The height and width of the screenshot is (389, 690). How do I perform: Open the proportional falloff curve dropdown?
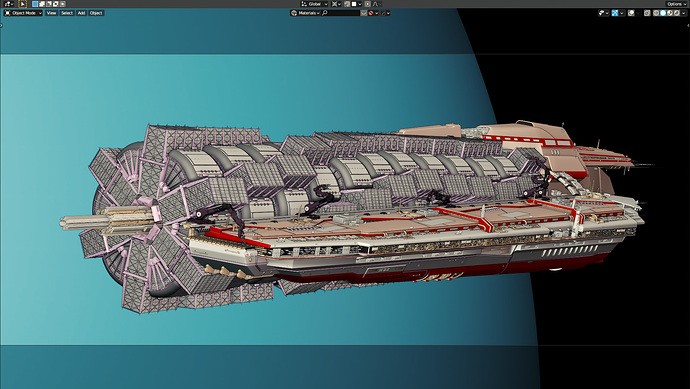tap(377, 4)
